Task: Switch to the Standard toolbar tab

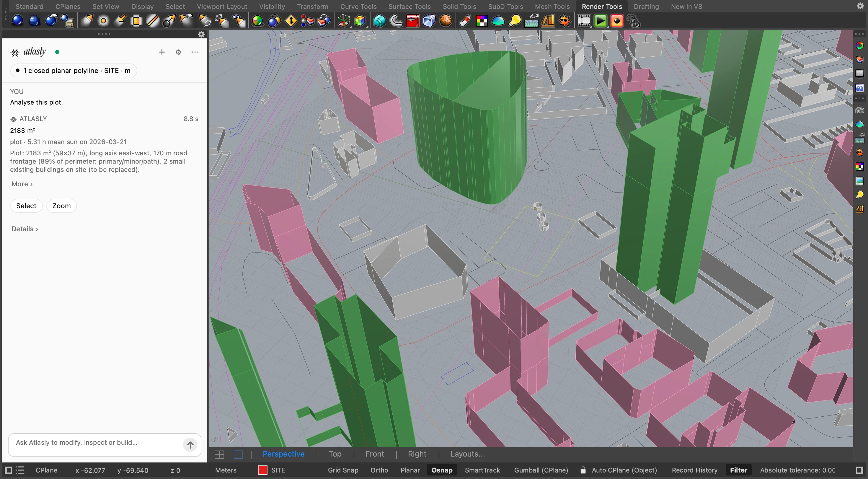Action: 29,6
